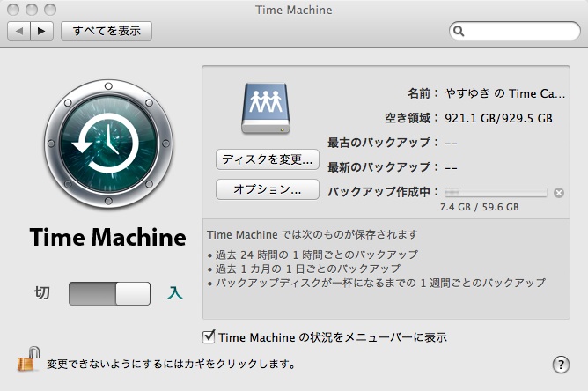588x391 pixels.
Task: Click the 最古のバックアップ label
Action: pyautogui.click(x=383, y=143)
